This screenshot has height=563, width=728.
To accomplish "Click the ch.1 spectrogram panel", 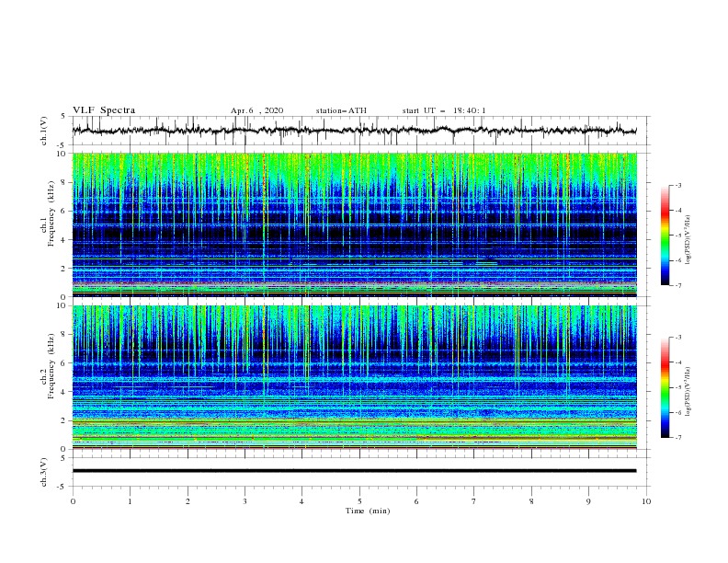I will tap(355, 224).
